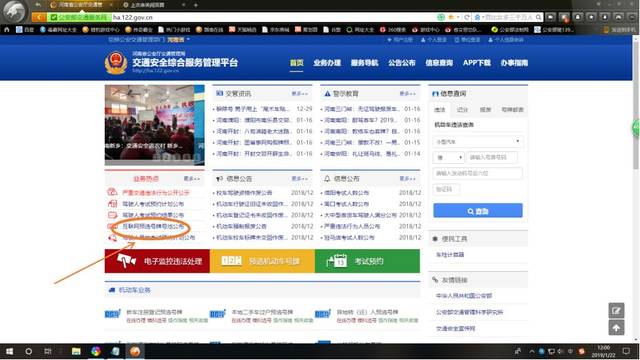640x360 pixels.
Task: Click plate icon beside 异地转入预选号牌
Action: coord(323,314)
